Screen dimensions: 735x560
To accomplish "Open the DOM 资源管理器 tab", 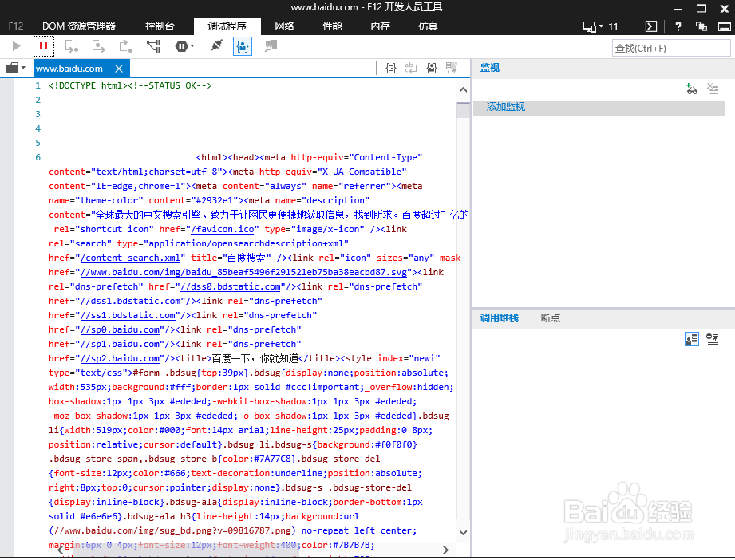I will click(79, 26).
